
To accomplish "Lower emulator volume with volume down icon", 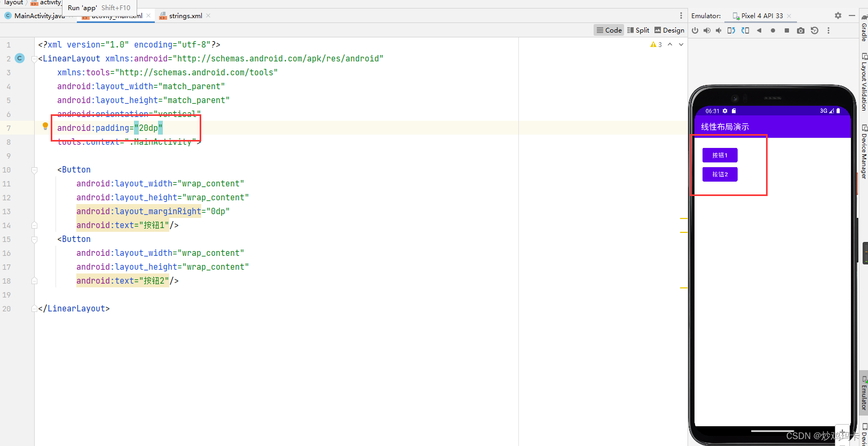I will point(719,30).
